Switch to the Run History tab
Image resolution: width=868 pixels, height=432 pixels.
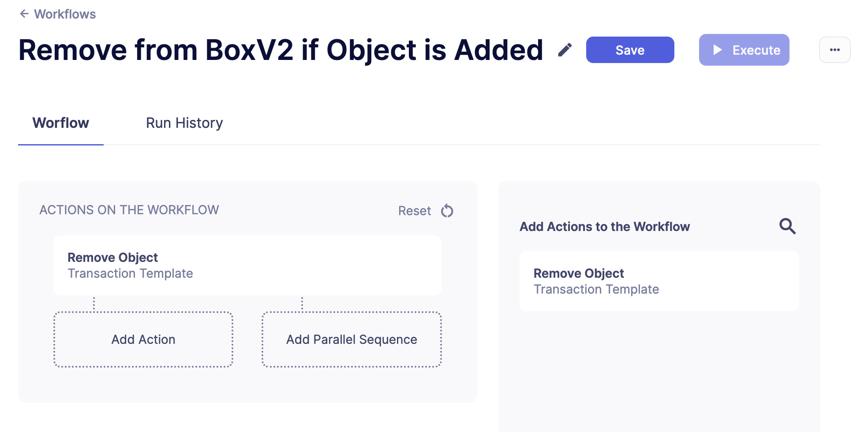(x=184, y=123)
